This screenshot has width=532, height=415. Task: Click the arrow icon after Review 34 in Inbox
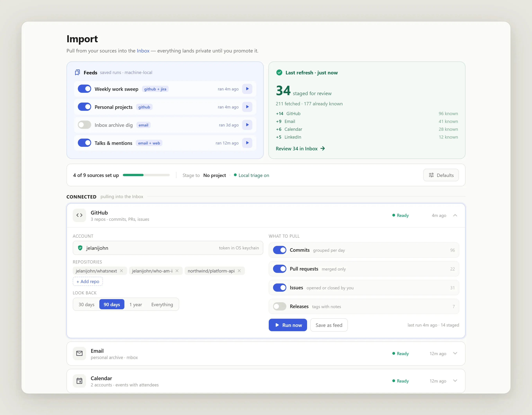click(323, 149)
